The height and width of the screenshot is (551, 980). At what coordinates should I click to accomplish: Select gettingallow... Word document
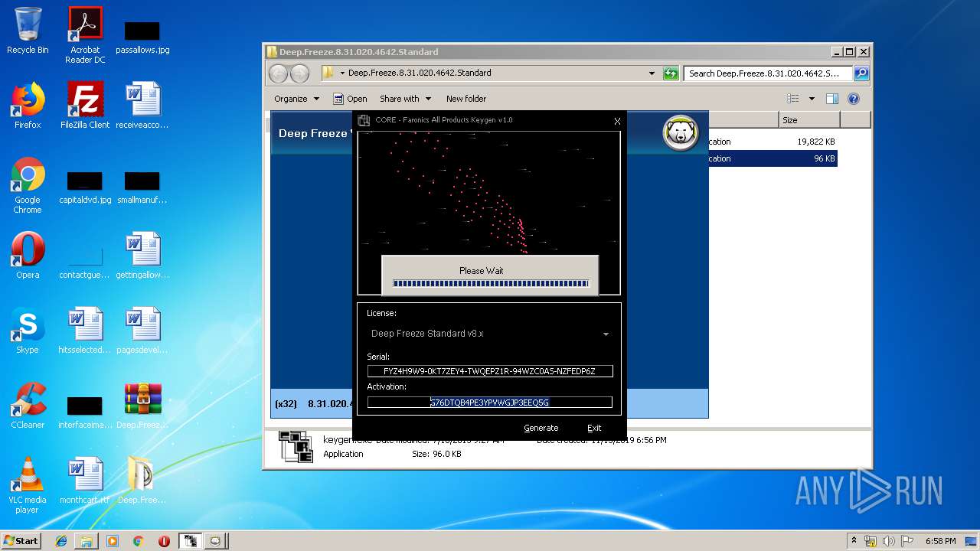coord(142,256)
